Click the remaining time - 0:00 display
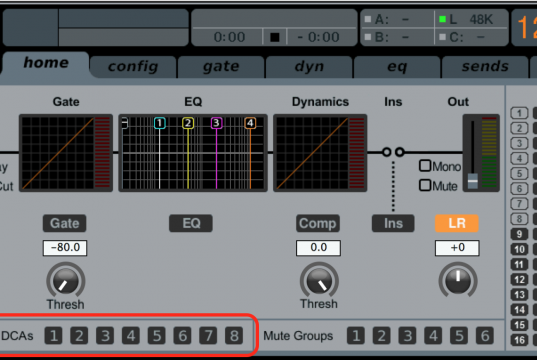The image size is (537, 360). 319,37
